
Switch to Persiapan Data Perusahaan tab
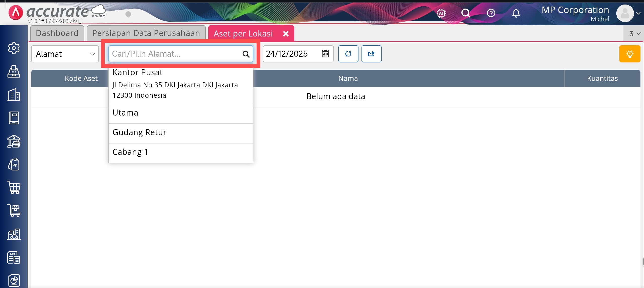146,33
